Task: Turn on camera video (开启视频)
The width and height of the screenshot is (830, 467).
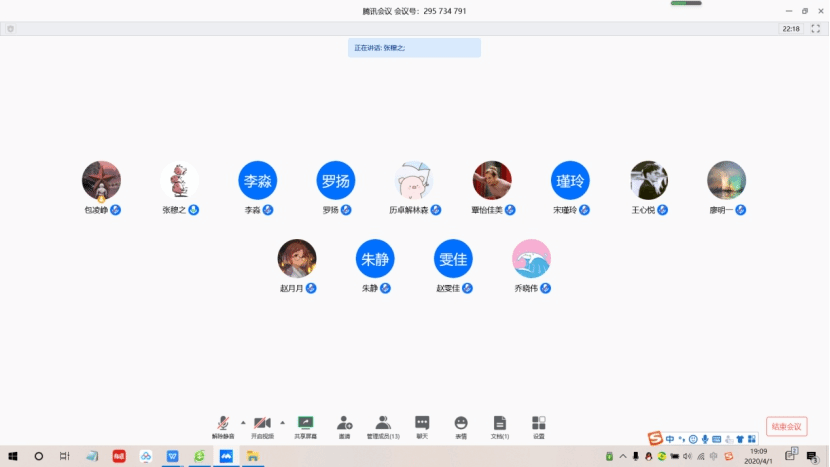Action: coord(262,425)
